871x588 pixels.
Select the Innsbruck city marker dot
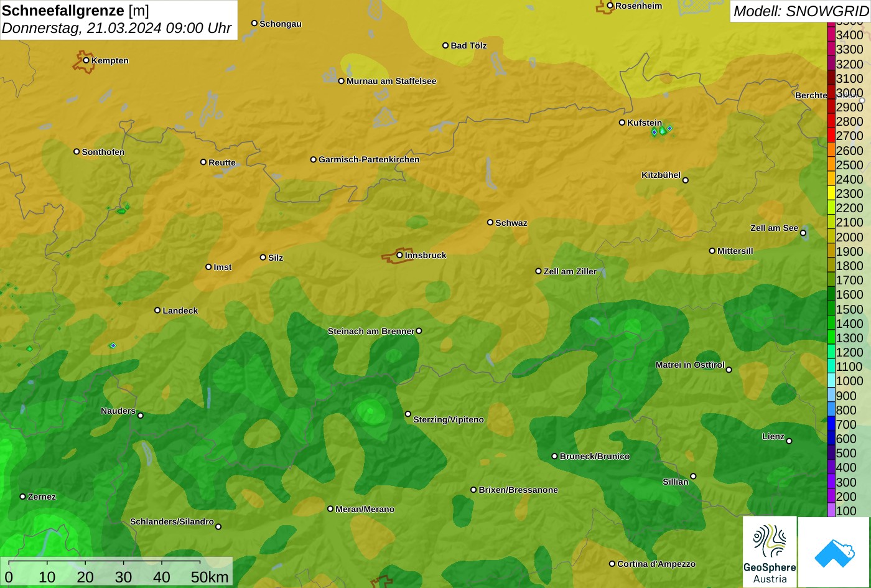click(x=399, y=255)
